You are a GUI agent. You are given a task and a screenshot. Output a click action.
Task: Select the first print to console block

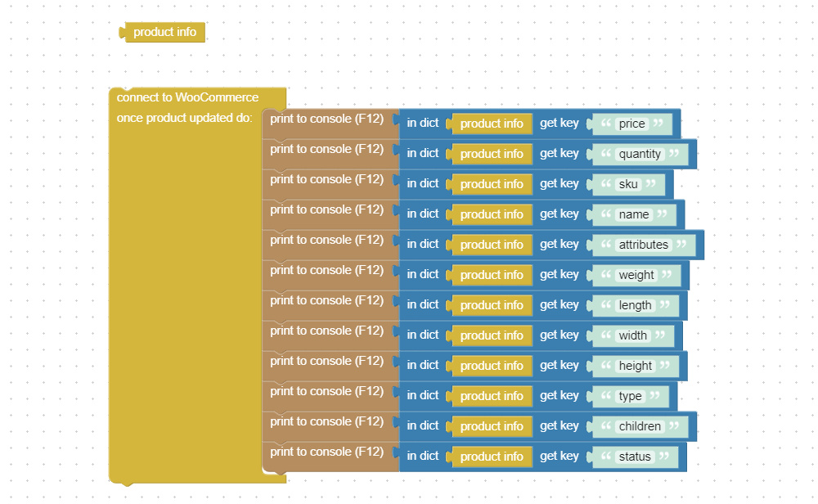point(326,119)
